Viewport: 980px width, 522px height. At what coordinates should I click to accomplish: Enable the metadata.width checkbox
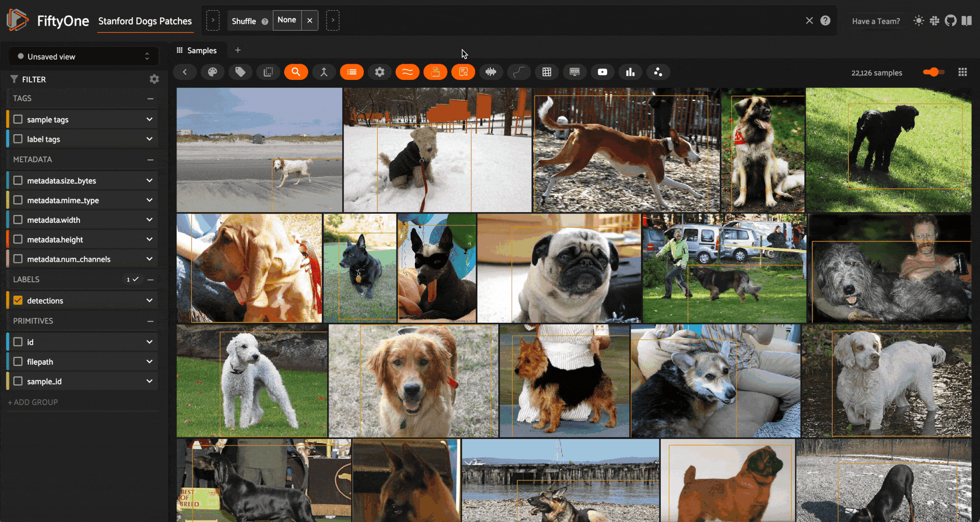coord(18,220)
